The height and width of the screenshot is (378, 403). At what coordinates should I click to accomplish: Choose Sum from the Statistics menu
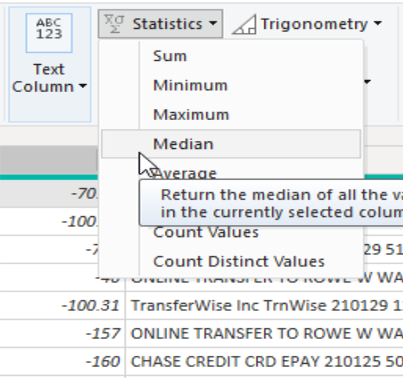pos(231,56)
